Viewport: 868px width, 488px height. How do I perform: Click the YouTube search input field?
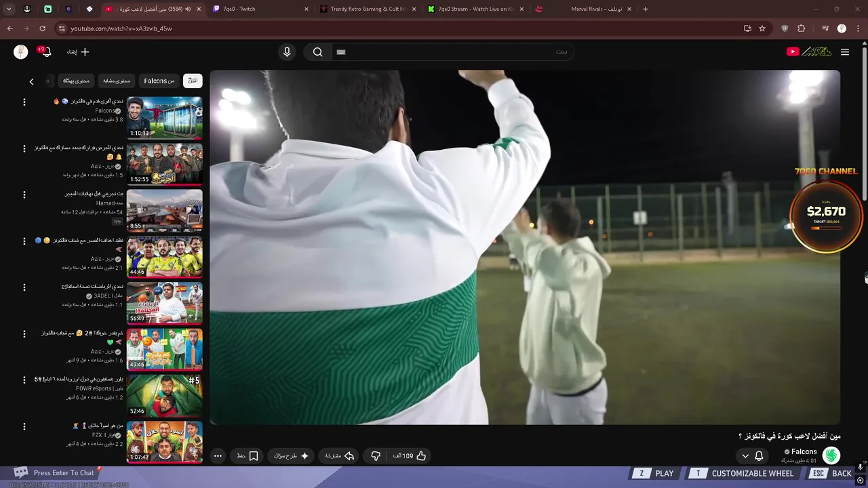click(x=453, y=52)
